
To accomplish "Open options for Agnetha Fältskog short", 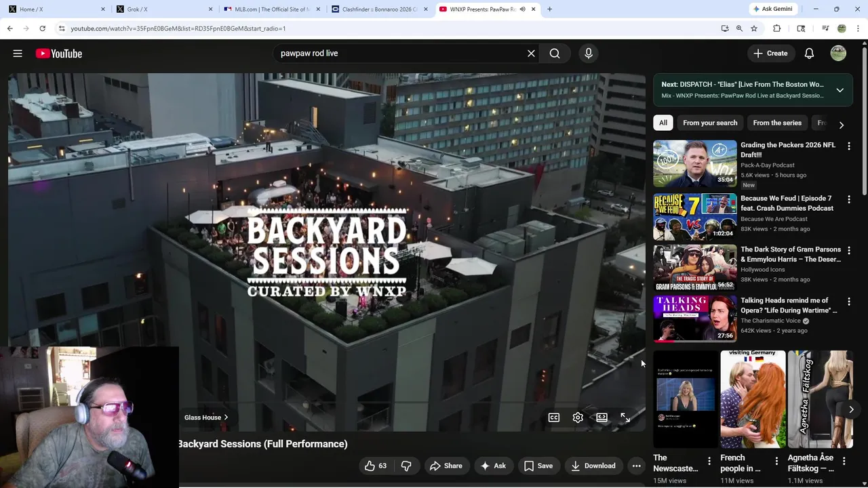I will point(844,461).
